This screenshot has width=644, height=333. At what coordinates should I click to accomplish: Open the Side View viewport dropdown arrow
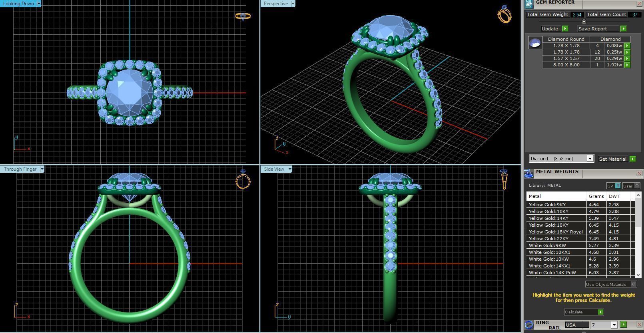click(290, 169)
